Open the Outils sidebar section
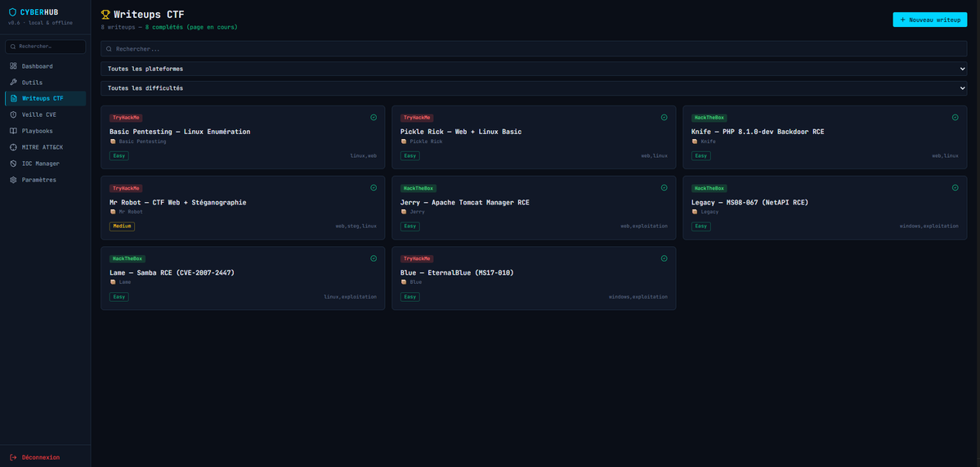980x467 pixels. click(45, 83)
